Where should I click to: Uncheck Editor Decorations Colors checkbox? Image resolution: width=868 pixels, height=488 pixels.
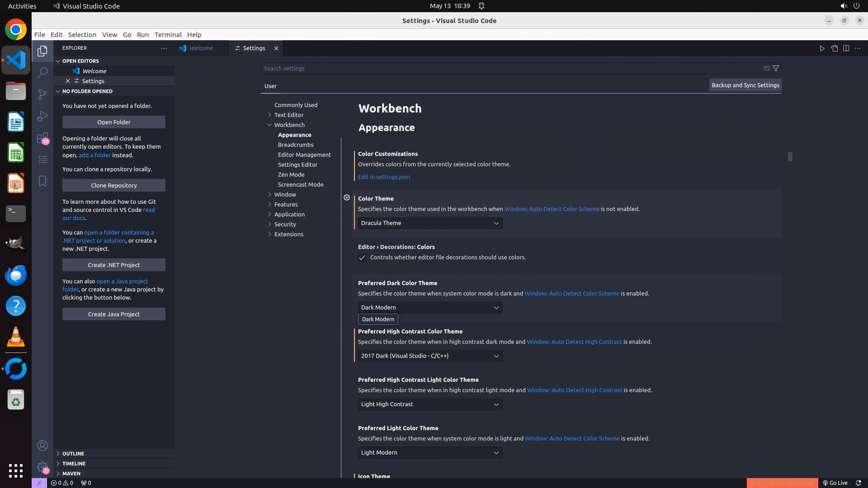tap(362, 258)
